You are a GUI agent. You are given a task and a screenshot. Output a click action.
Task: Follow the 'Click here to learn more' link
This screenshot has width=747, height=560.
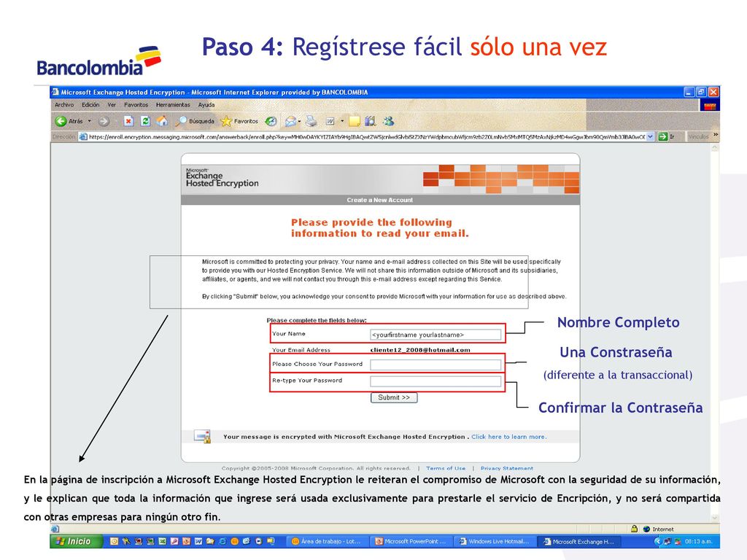pos(508,437)
